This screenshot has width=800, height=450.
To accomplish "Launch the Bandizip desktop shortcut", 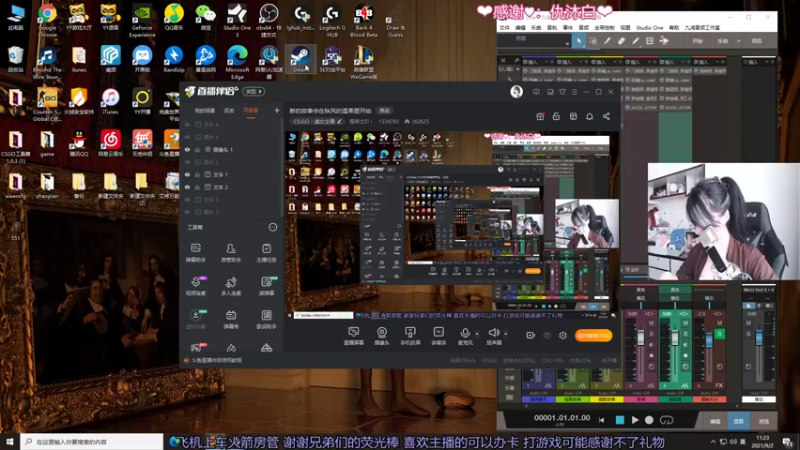I will tap(173, 59).
